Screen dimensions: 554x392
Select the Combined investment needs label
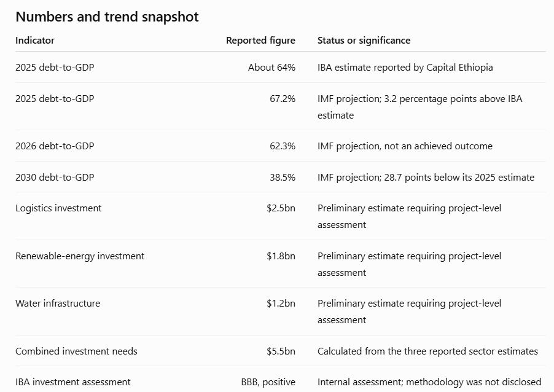tap(76, 351)
